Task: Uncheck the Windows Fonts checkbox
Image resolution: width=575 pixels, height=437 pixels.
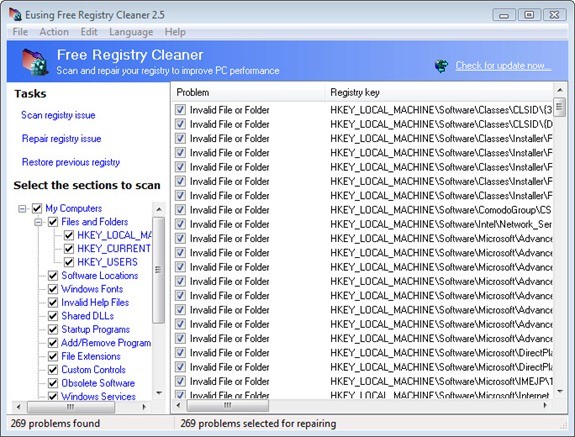Action: click(53, 289)
